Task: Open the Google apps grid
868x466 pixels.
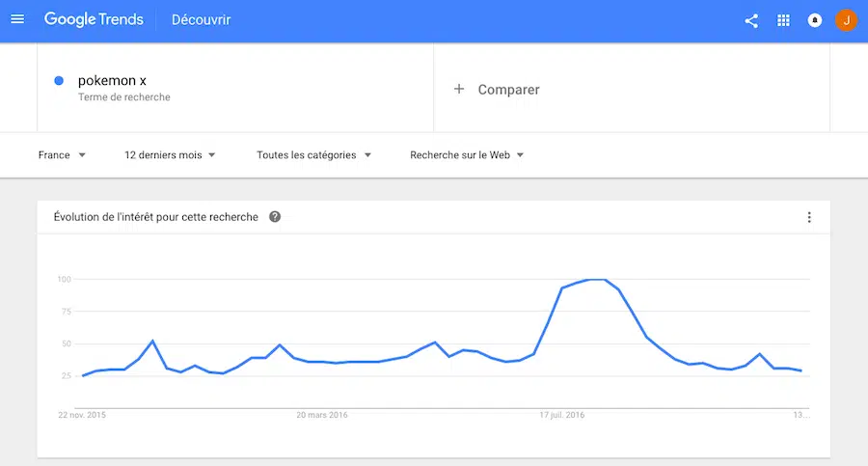Action: point(783,20)
